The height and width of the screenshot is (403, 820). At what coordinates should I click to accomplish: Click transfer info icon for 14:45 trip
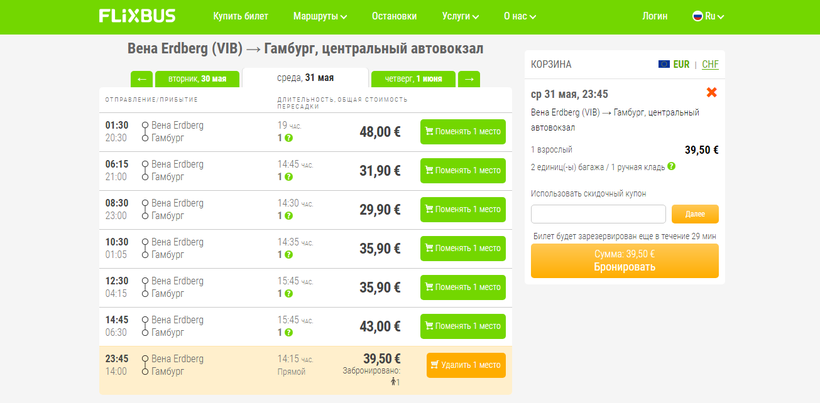coord(288,332)
